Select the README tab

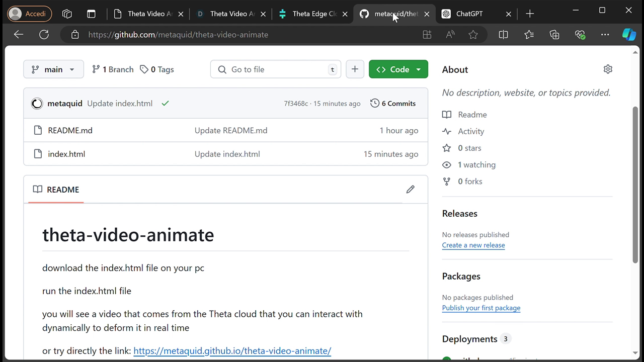click(56, 190)
